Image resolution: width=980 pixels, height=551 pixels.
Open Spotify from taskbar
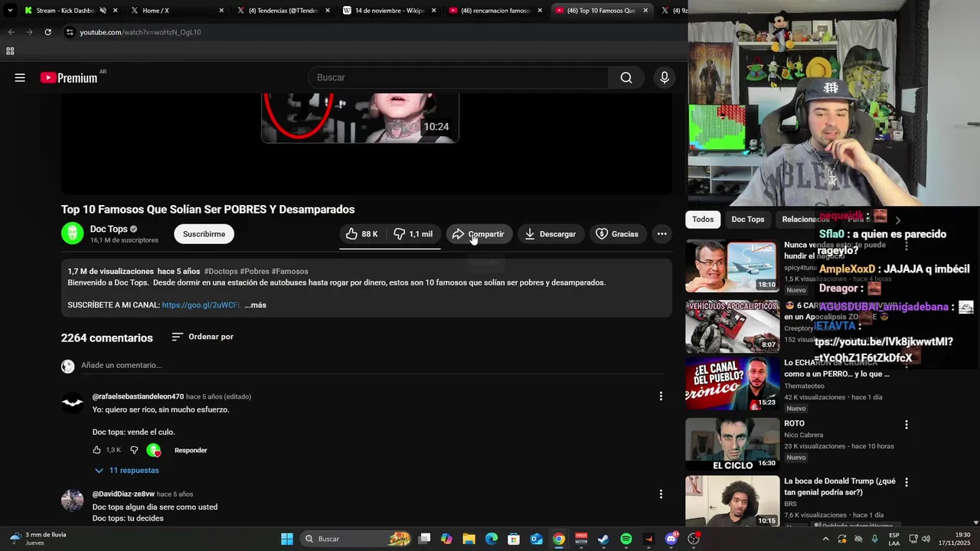click(x=626, y=539)
